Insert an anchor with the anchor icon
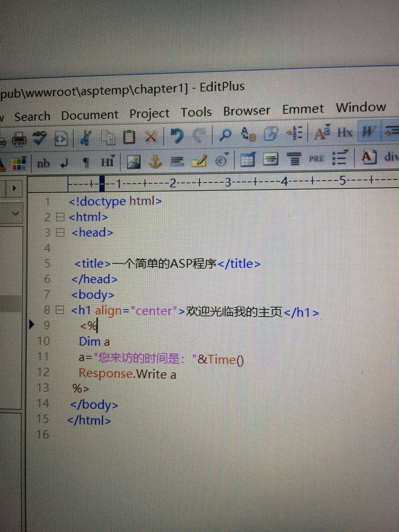This screenshot has width=399, height=532. pyautogui.click(x=156, y=162)
